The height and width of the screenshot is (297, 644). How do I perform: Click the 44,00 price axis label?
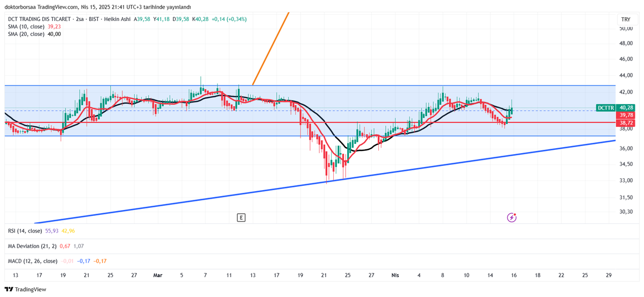point(626,76)
